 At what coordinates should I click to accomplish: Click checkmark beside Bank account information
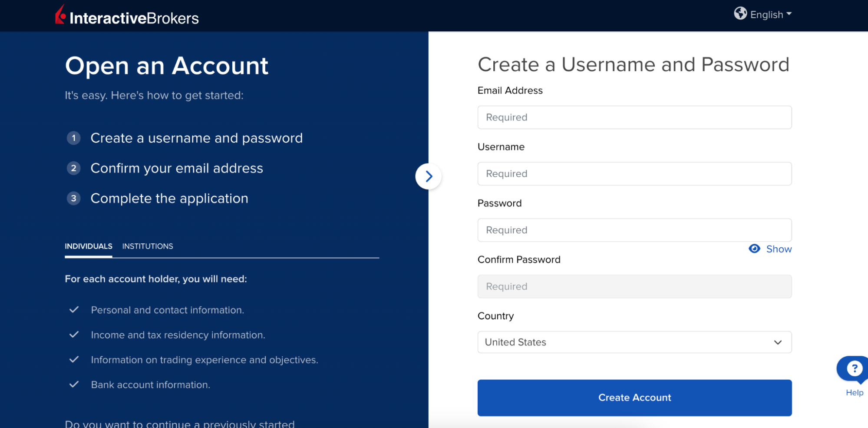pos(74,384)
